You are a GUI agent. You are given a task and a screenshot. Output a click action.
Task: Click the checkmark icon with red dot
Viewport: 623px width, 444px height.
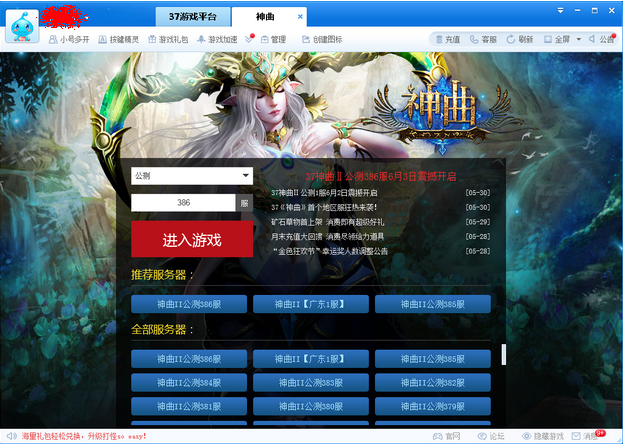click(249, 39)
